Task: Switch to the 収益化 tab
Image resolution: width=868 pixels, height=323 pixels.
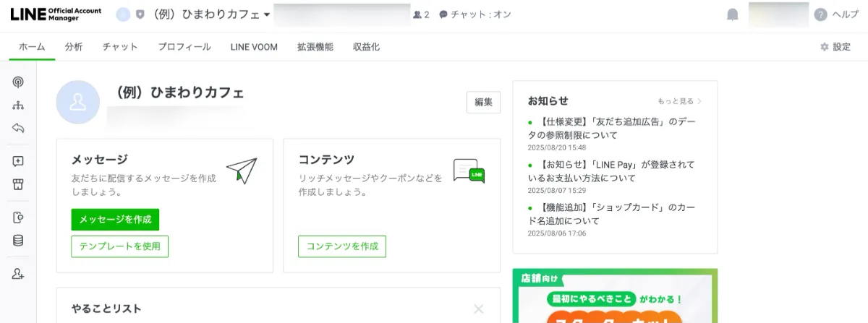Action: pyautogui.click(x=366, y=47)
